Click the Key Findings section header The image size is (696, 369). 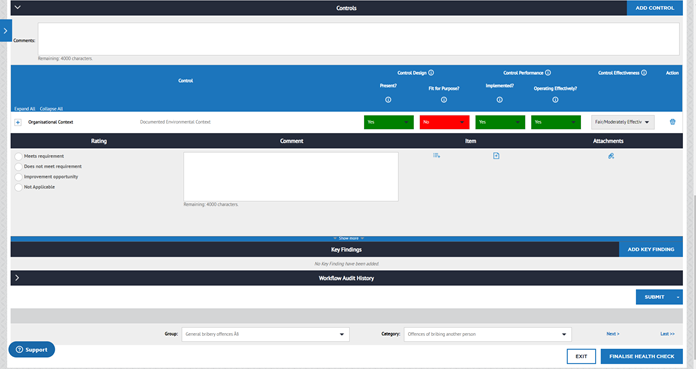[347, 250]
